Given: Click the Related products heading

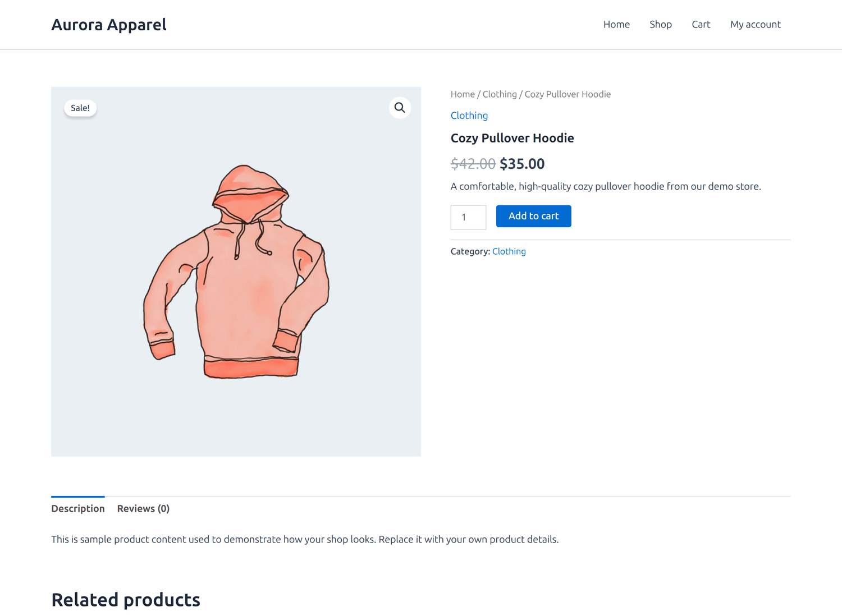Looking at the screenshot, I should pyautogui.click(x=126, y=600).
